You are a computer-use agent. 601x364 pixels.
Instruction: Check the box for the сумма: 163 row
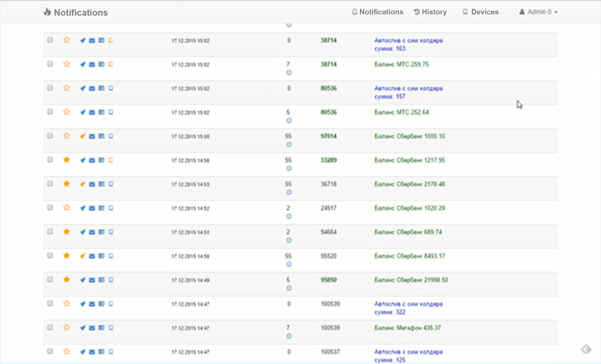[50, 40]
